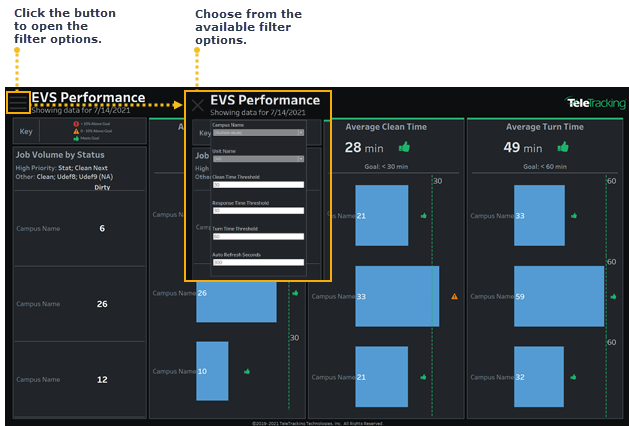Select the response time bar labeled 26

tap(236, 302)
